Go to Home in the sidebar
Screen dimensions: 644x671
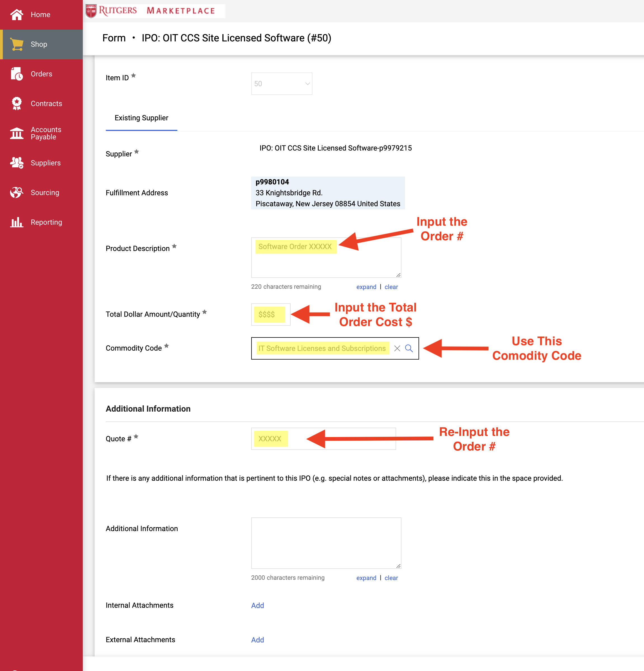click(x=41, y=15)
